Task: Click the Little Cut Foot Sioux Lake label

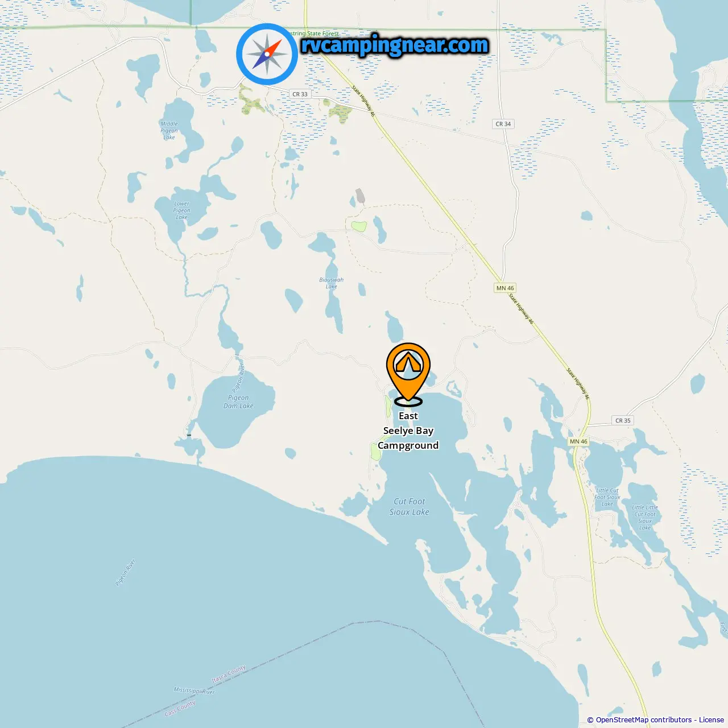Action: click(607, 497)
